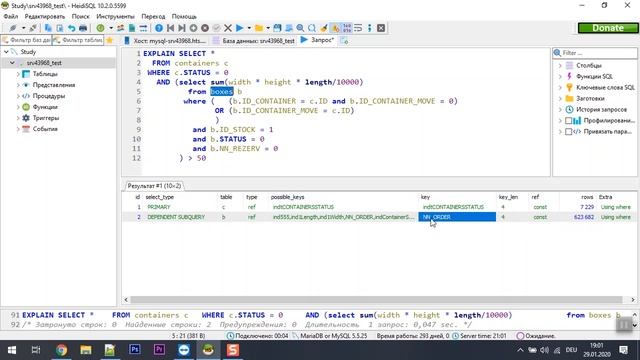This screenshot has height=360, width=640.
Task: Click the broom clear query icon
Action: click(324, 28)
